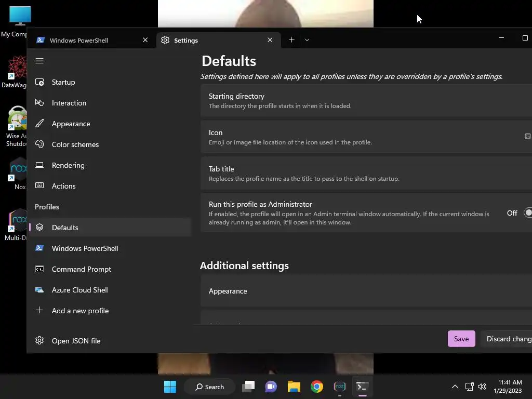Viewport: 532px width, 399px height.
Task: Open Rendering settings page
Action: (x=110, y=165)
